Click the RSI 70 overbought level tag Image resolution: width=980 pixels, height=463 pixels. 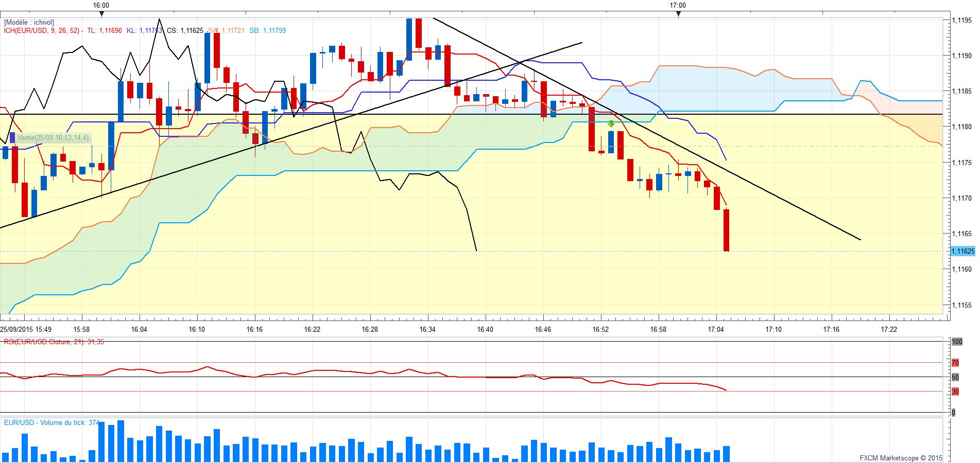point(955,363)
